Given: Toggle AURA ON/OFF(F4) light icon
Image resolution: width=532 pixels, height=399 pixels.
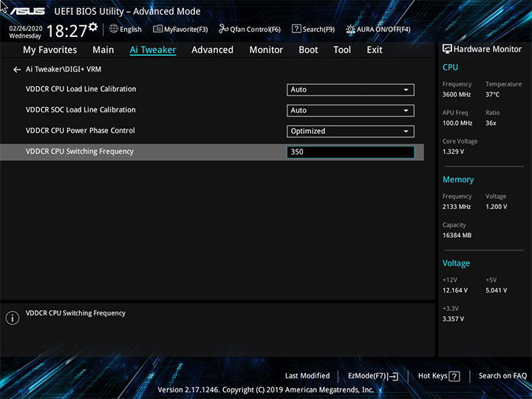Looking at the screenshot, I should point(350,29).
